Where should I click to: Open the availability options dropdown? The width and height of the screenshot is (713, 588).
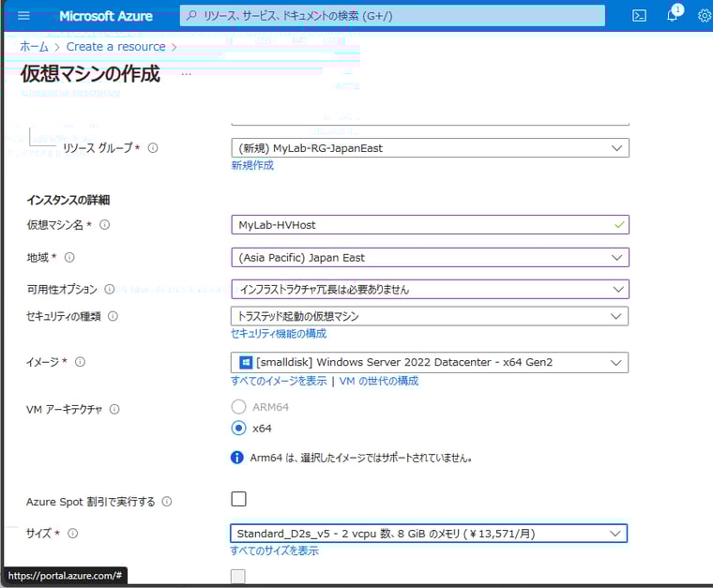click(x=431, y=289)
